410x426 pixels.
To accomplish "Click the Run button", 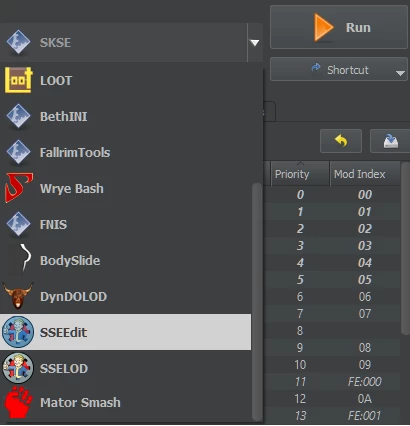I will (339, 27).
